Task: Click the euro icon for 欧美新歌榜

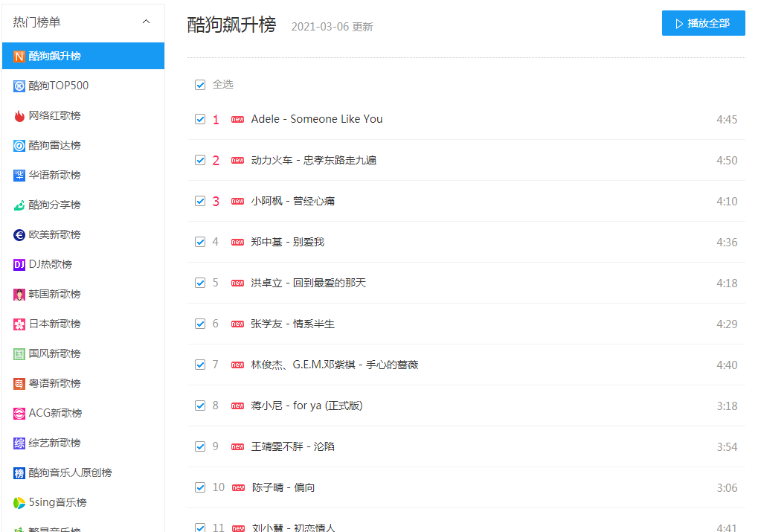Action: [x=19, y=235]
